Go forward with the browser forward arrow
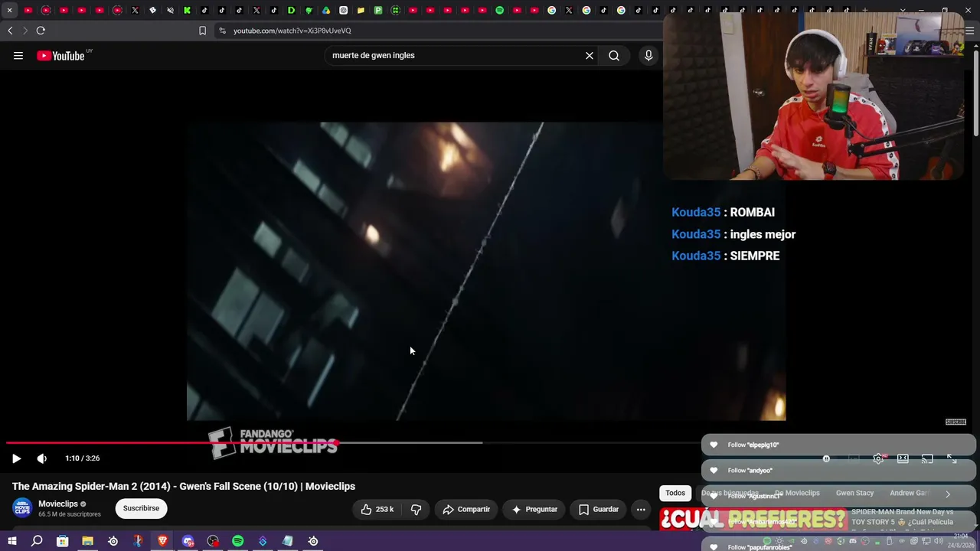The width and height of the screenshot is (980, 551). point(25,31)
